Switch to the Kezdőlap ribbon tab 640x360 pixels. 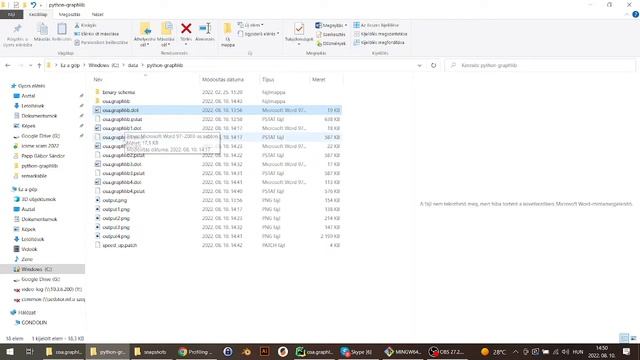click(x=38, y=14)
